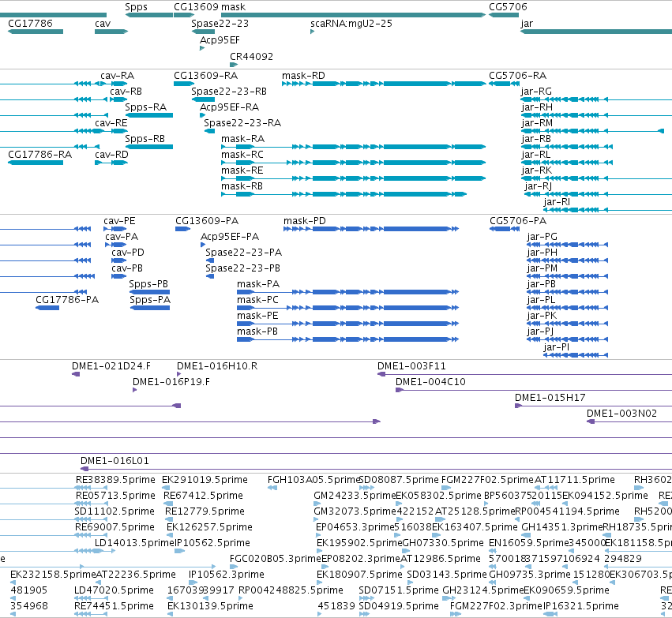Click clone DME1-003N02 label

point(621,414)
